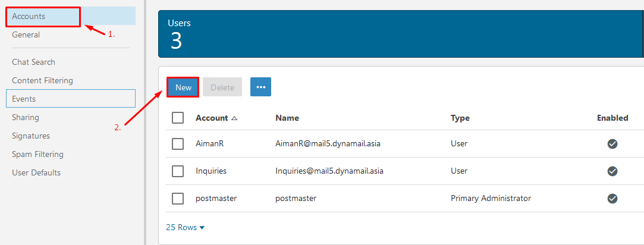This screenshot has width=644, height=245.
Task: Click the New account button
Action: coord(183,87)
